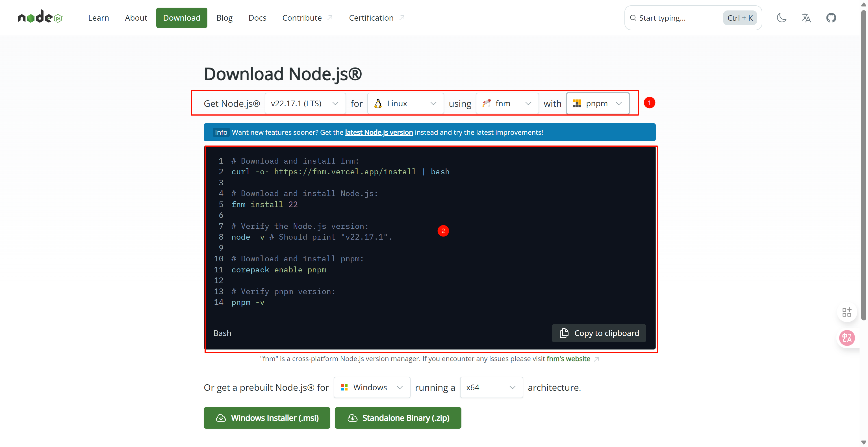The height and width of the screenshot is (447, 868).
Task: Open the pnpm package manager dropdown
Action: click(597, 103)
